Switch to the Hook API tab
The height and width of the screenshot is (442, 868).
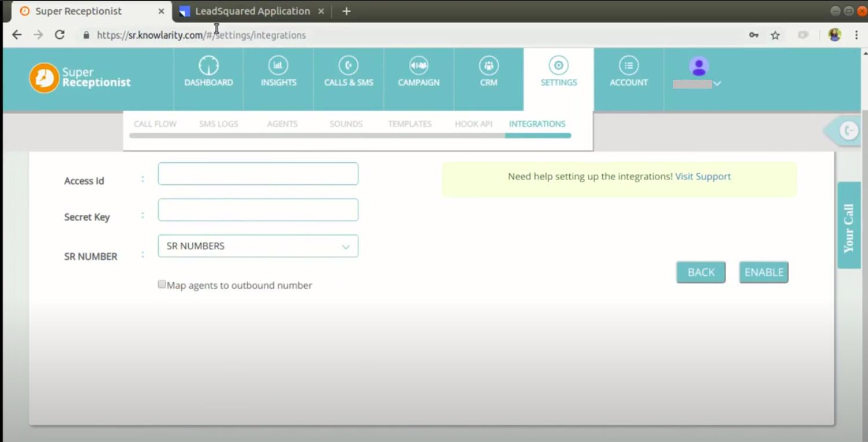tap(473, 124)
